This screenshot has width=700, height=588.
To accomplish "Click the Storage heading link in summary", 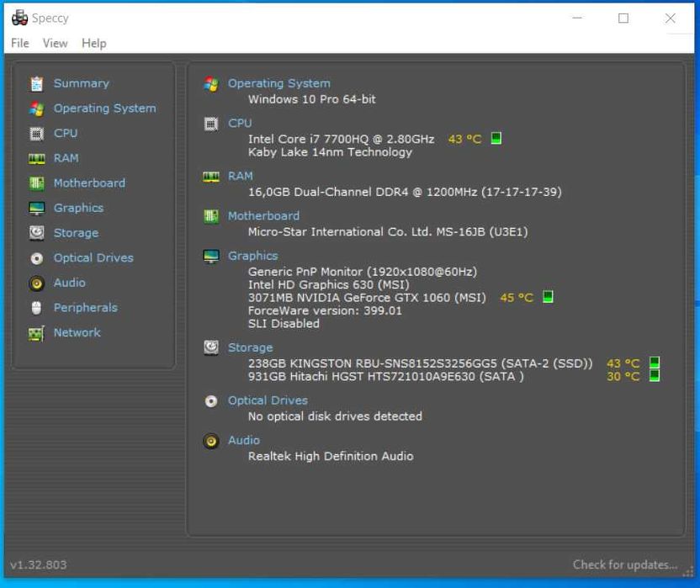I will coord(251,347).
